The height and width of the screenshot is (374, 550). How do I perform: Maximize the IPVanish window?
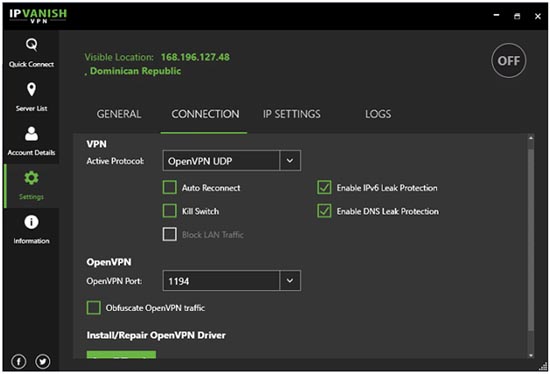click(x=517, y=16)
